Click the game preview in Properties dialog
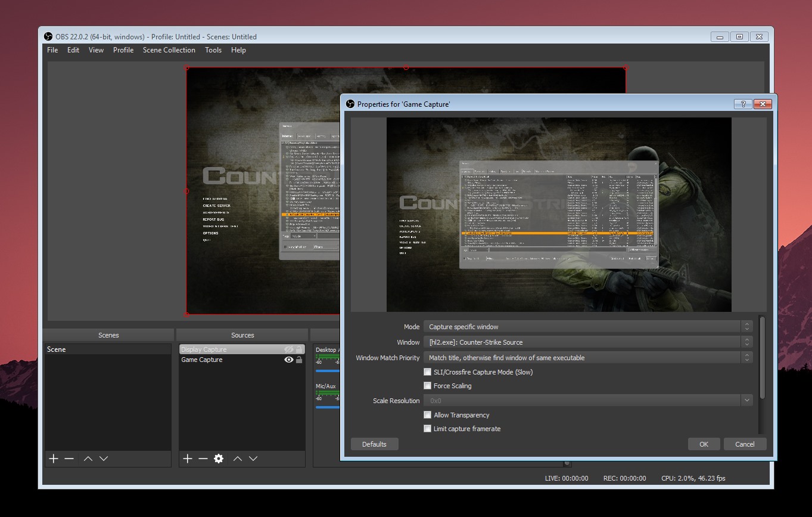 pyautogui.click(x=559, y=215)
